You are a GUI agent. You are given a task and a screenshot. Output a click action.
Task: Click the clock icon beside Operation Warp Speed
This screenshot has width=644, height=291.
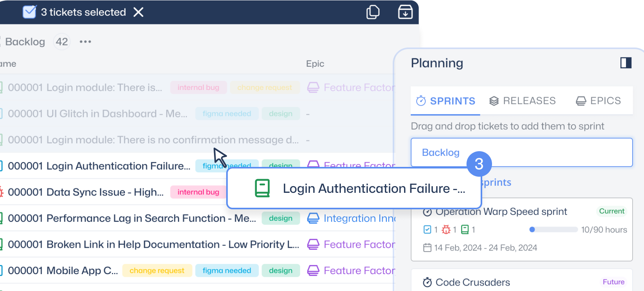[427, 212]
